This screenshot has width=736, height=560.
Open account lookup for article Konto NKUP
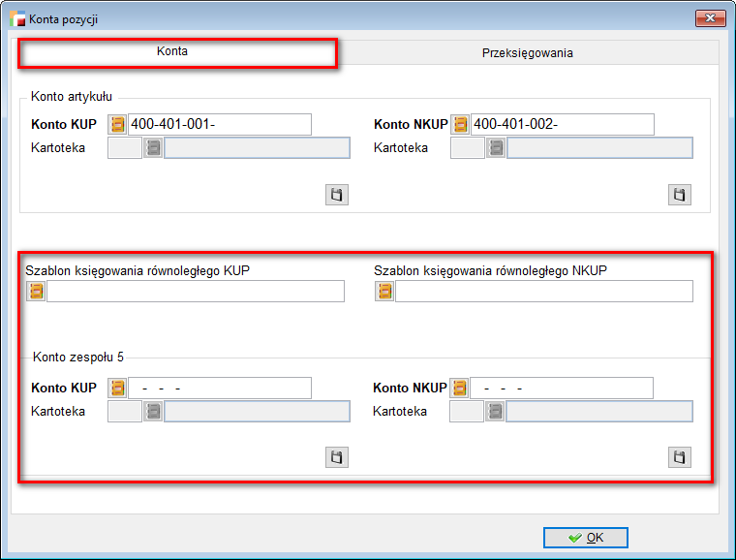point(460,124)
